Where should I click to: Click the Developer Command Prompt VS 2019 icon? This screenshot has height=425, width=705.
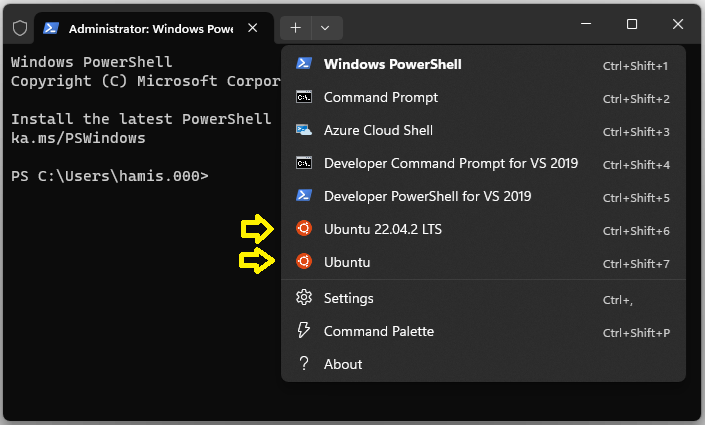click(x=304, y=163)
